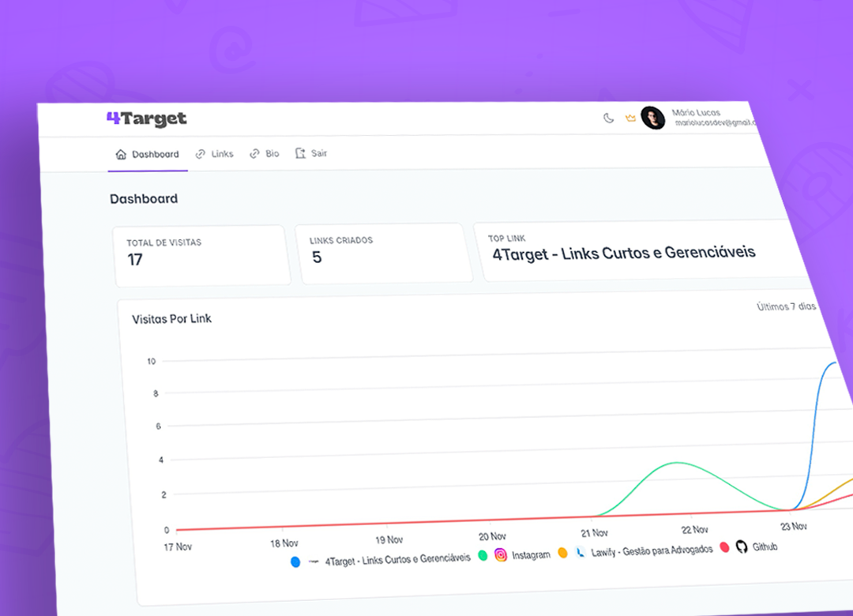Viewport: 853px width, 616px height.
Task: Open the user avatar photo
Action: coord(653,118)
